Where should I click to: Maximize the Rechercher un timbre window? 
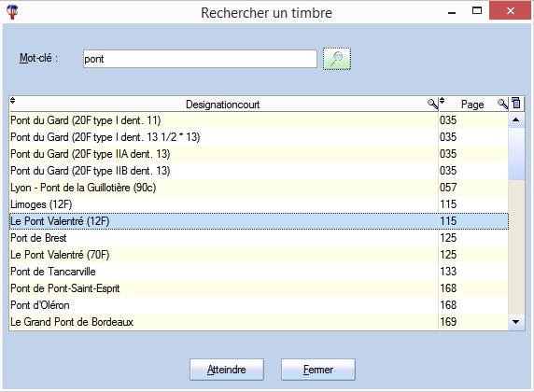pos(477,11)
